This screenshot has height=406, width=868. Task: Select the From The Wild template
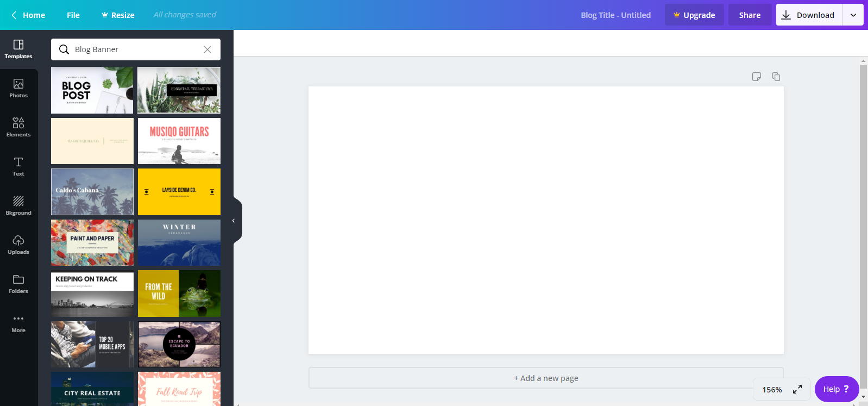[x=179, y=293]
